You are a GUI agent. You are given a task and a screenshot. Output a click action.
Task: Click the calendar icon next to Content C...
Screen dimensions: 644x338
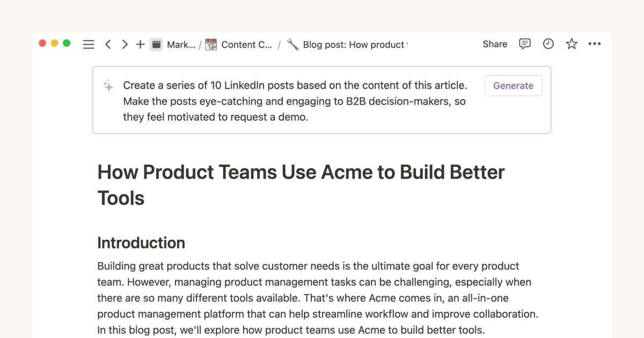210,44
